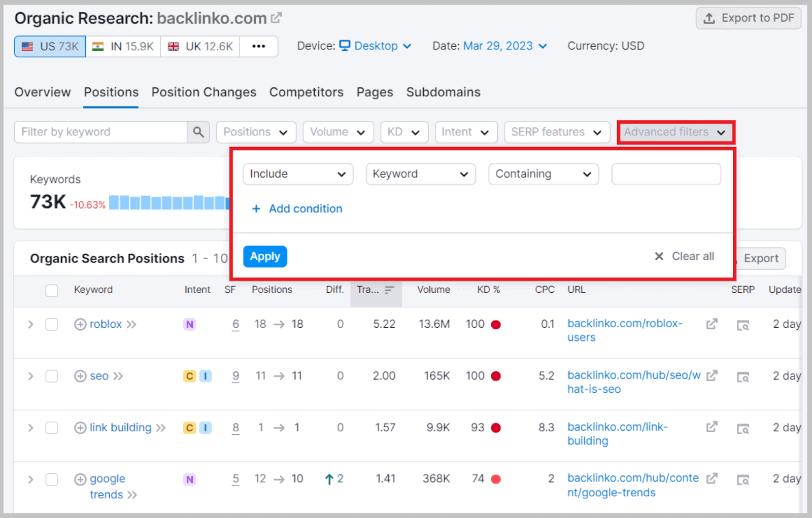Screen dimensions: 812x518
Task: Click the Traffic column sort icon
Action: tap(389, 290)
